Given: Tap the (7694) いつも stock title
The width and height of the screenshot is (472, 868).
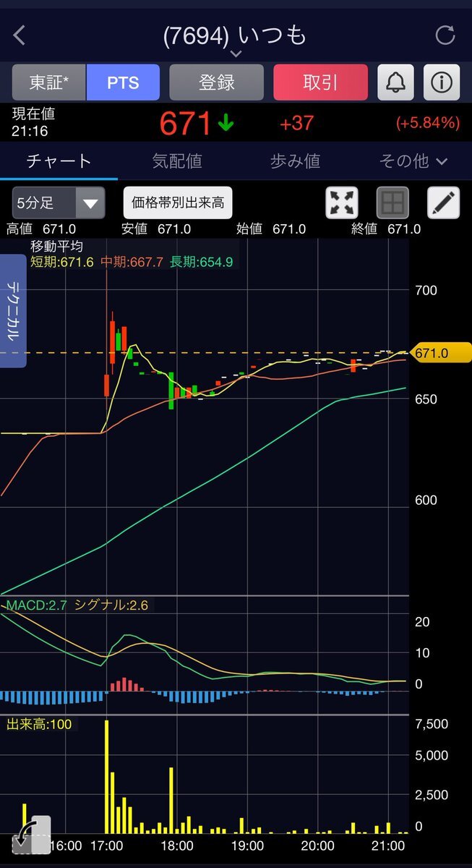Looking at the screenshot, I should tap(236, 35).
